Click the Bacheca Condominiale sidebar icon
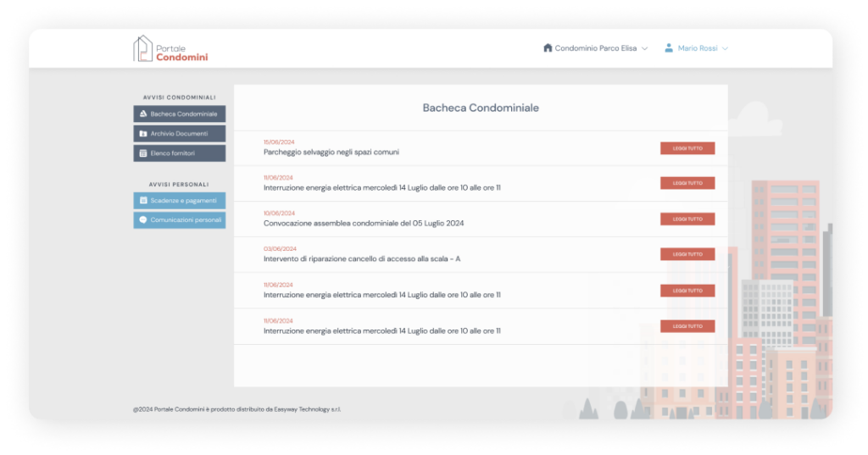 point(143,114)
